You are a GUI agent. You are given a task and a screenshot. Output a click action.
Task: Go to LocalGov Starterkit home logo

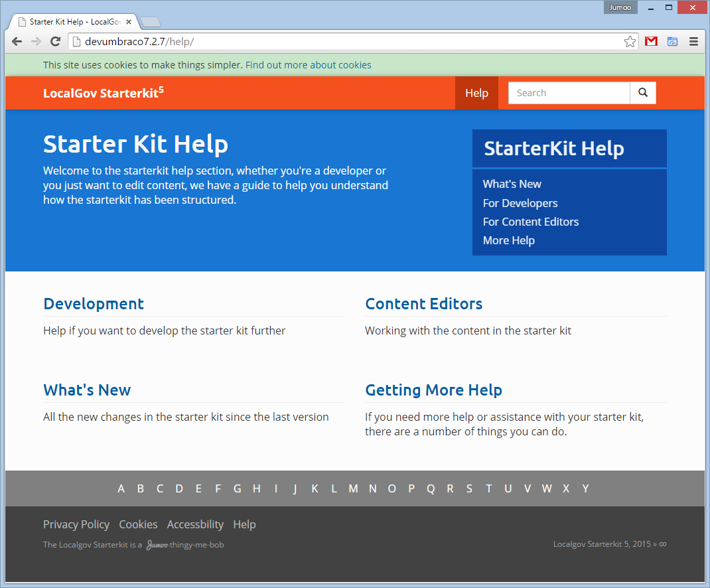pos(104,92)
